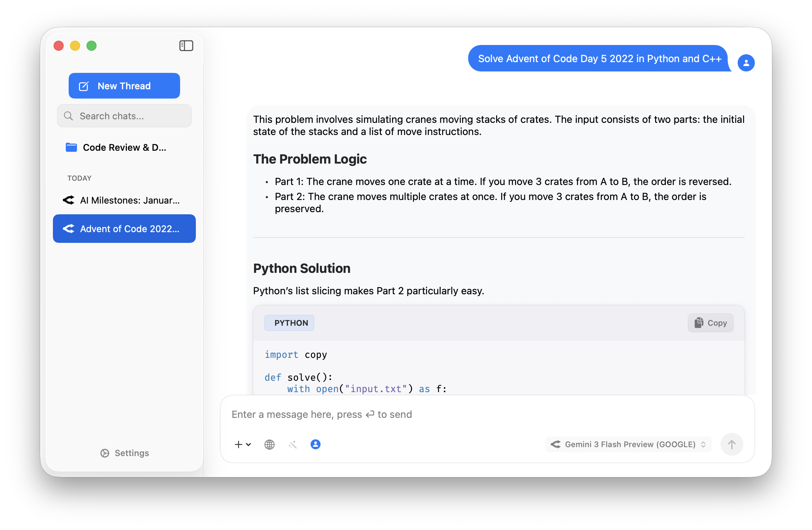Click the New Thread button
The height and width of the screenshot is (530, 812).
pyautogui.click(x=124, y=86)
